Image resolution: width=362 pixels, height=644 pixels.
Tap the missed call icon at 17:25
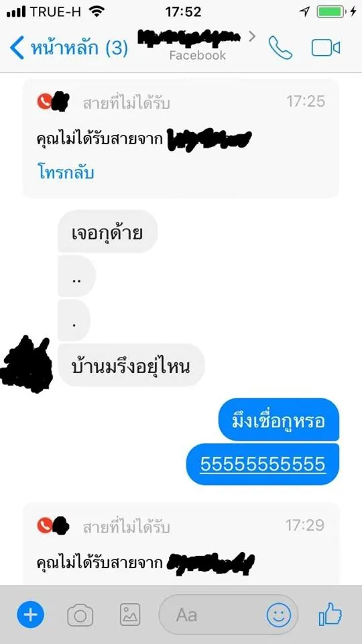(x=44, y=101)
